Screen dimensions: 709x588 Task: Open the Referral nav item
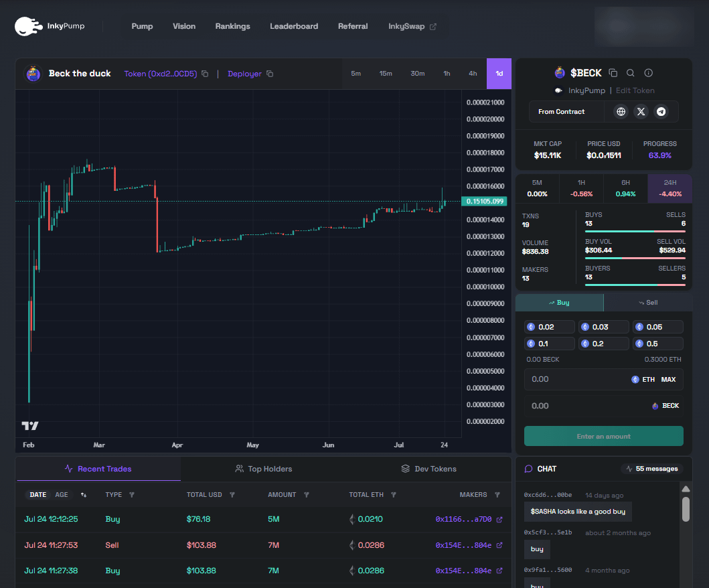[x=353, y=26]
